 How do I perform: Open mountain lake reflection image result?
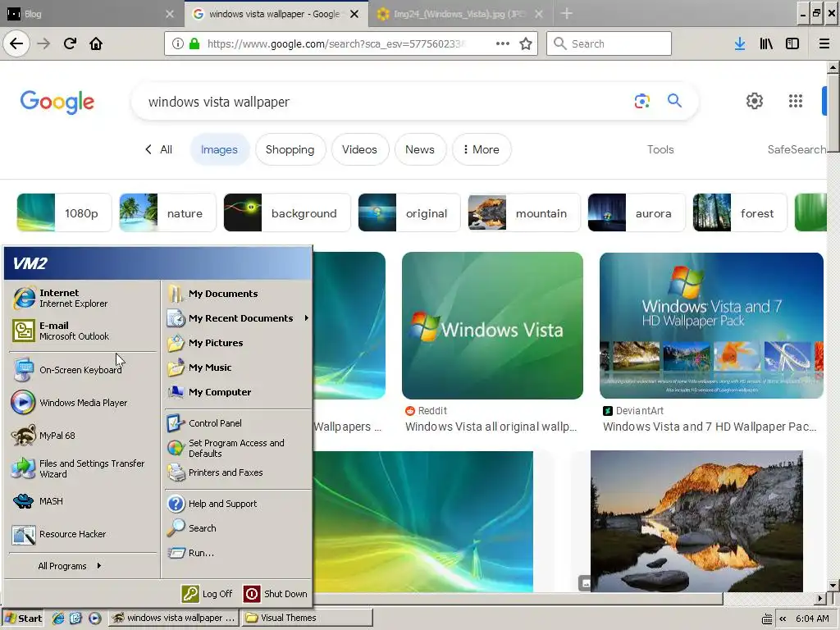(x=696, y=521)
